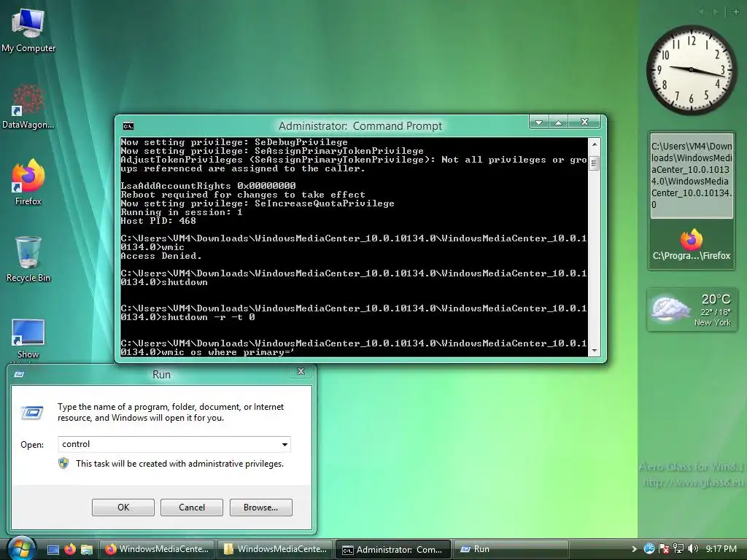Click the show desktop quick launch icon

pyautogui.click(x=53, y=549)
